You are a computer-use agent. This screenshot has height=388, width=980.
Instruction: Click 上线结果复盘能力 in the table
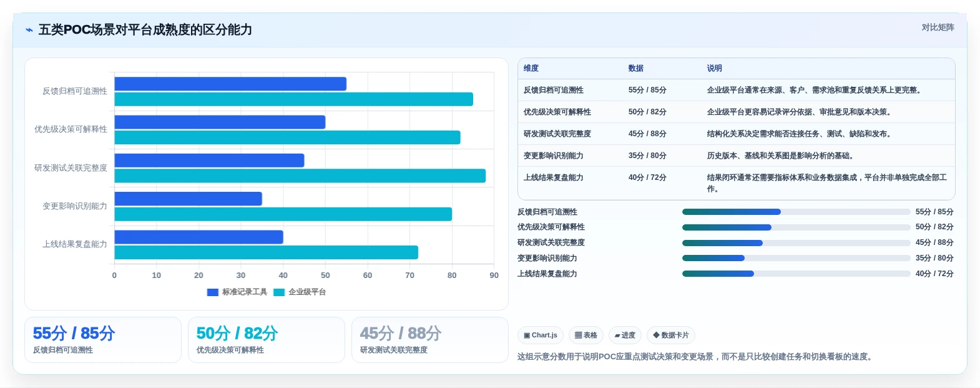[554, 177]
